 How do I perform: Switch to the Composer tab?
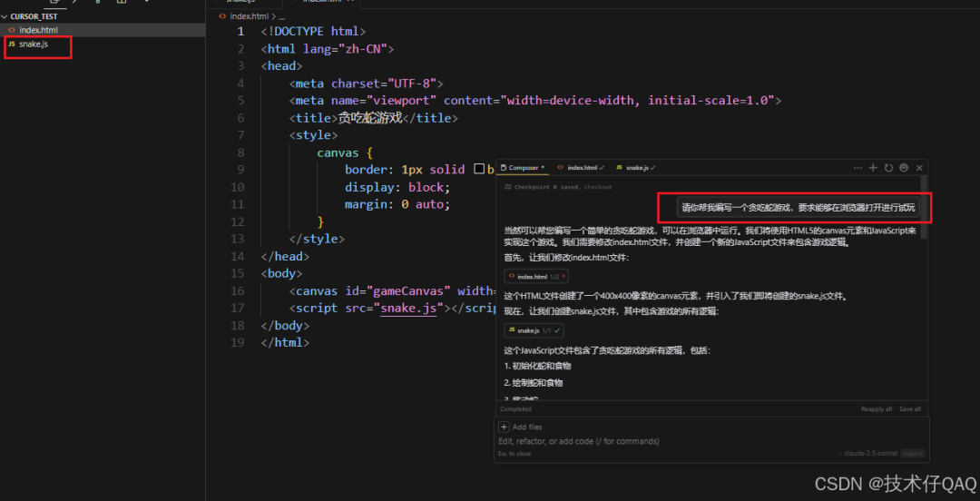[523, 168]
